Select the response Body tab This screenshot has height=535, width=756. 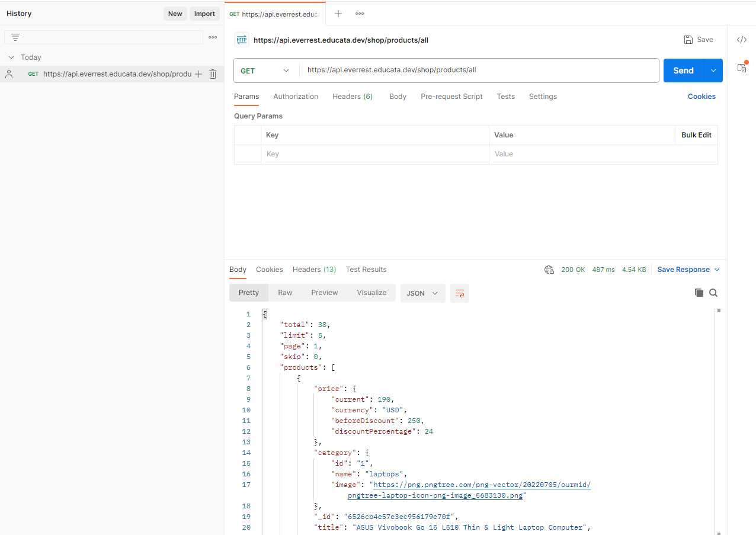pos(238,270)
